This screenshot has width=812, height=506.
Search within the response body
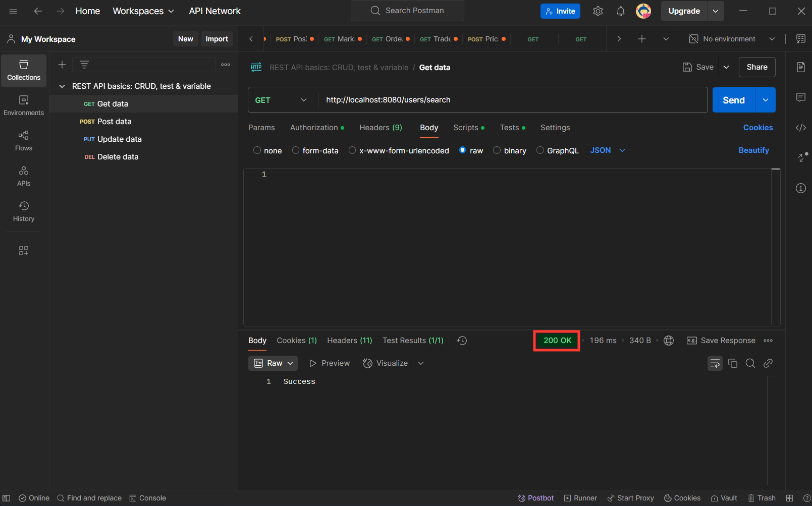tap(750, 363)
